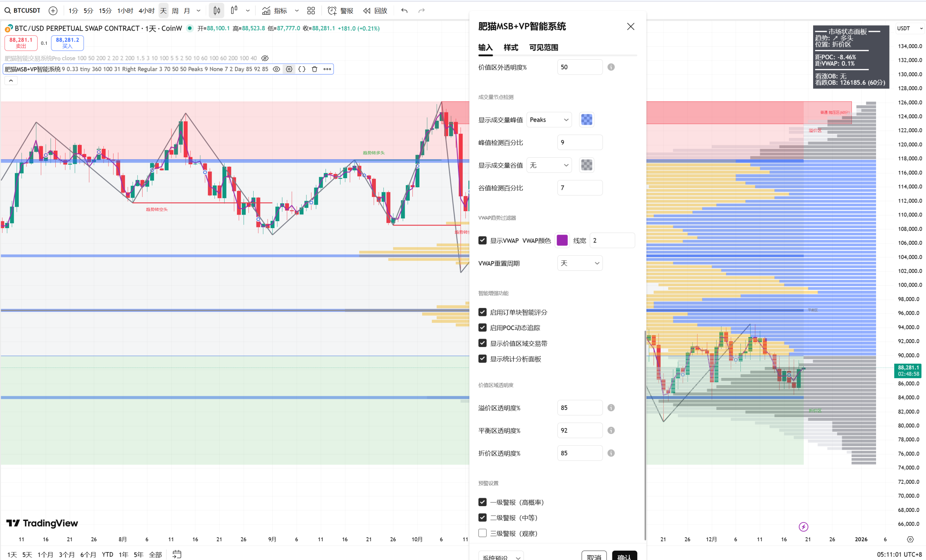
Task: Select the 3个月 time range
Action: click(x=67, y=554)
